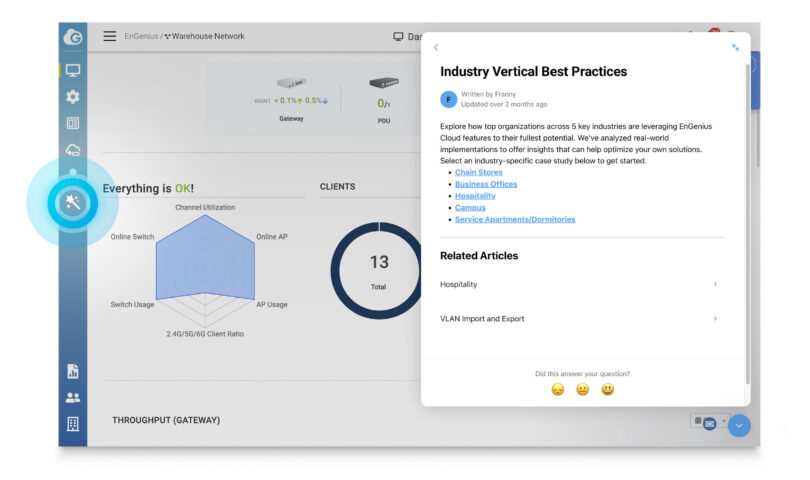Click the CLIENTS heading
Screen dimensions: 810x480
337,187
